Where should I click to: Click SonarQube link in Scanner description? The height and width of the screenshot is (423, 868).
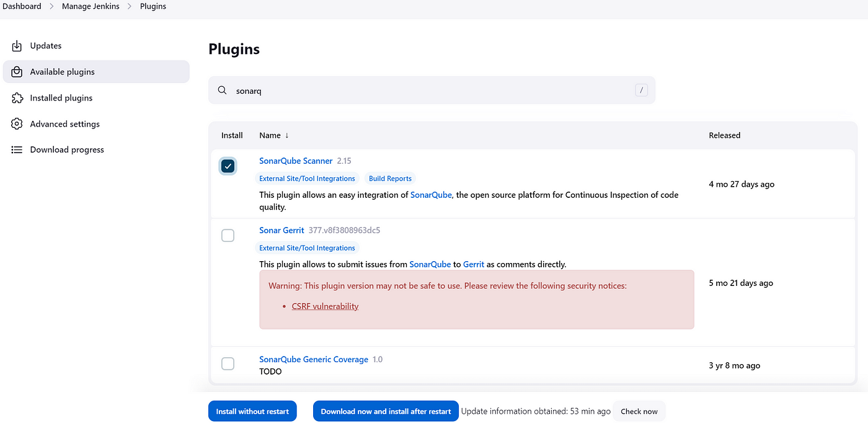(x=431, y=195)
